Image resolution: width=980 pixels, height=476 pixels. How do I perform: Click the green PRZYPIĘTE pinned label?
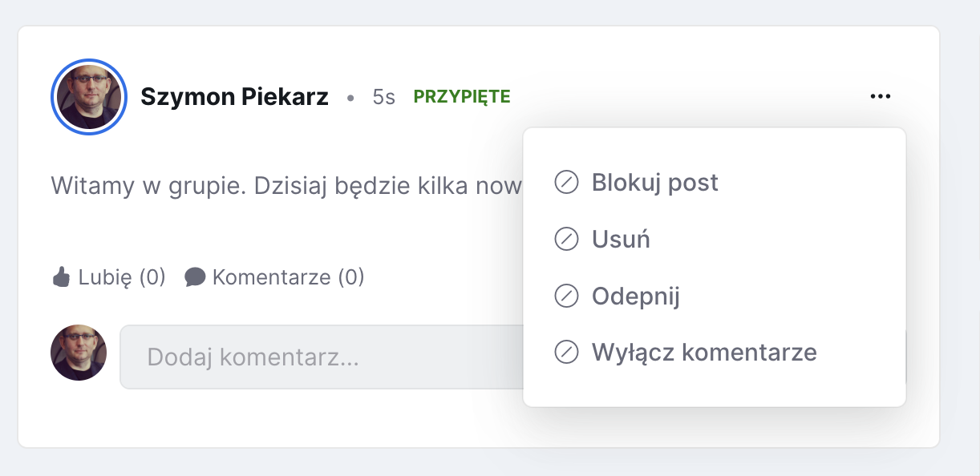pos(462,97)
